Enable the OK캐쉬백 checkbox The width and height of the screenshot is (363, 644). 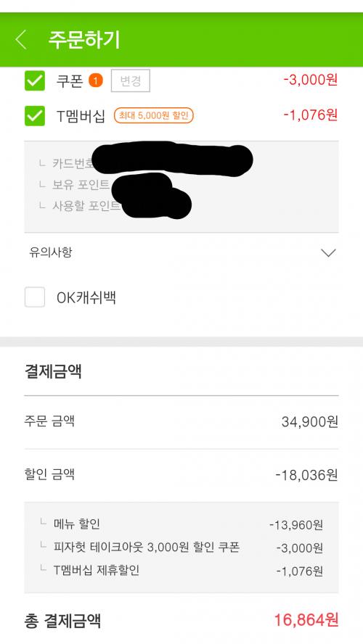pos(35,297)
